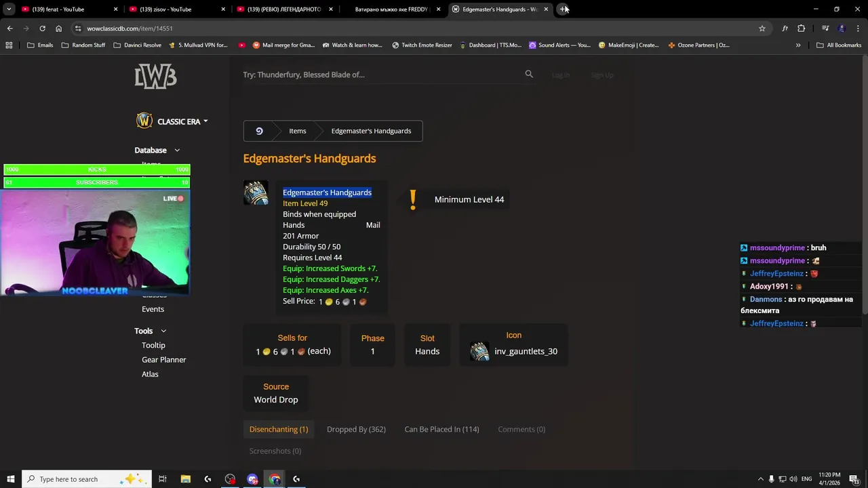868x488 pixels.
Task: Click the WoW Classic DB site logo
Action: point(155,77)
